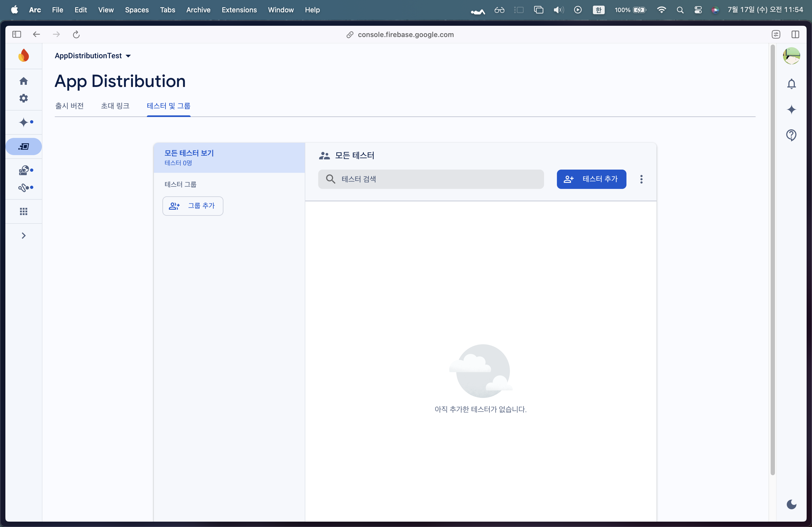Open Wi-Fi status menu
This screenshot has width=812, height=527.
[x=661, y=10]
